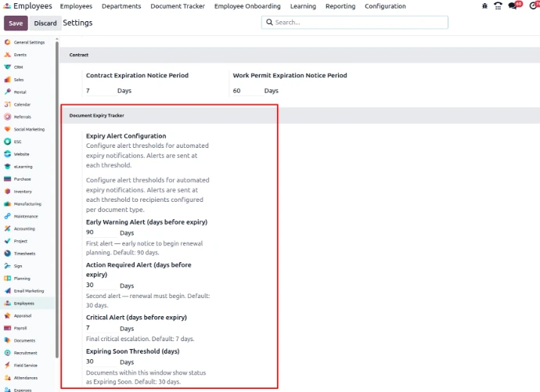Discard the settings changes

tap(45, 23)
